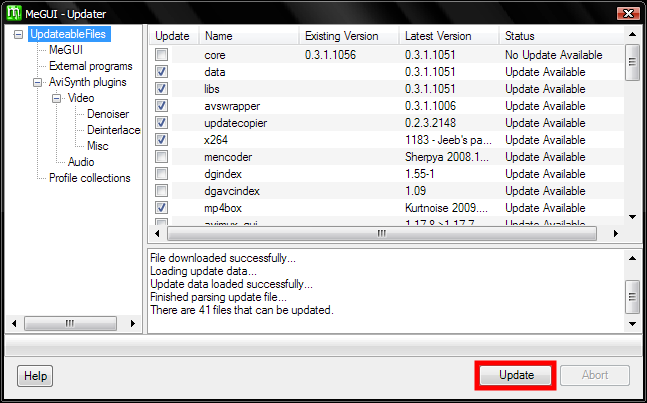Screen dimensions: 647x403
Task: Check the dgavcindex update checkbox
Action: (161, 191)
